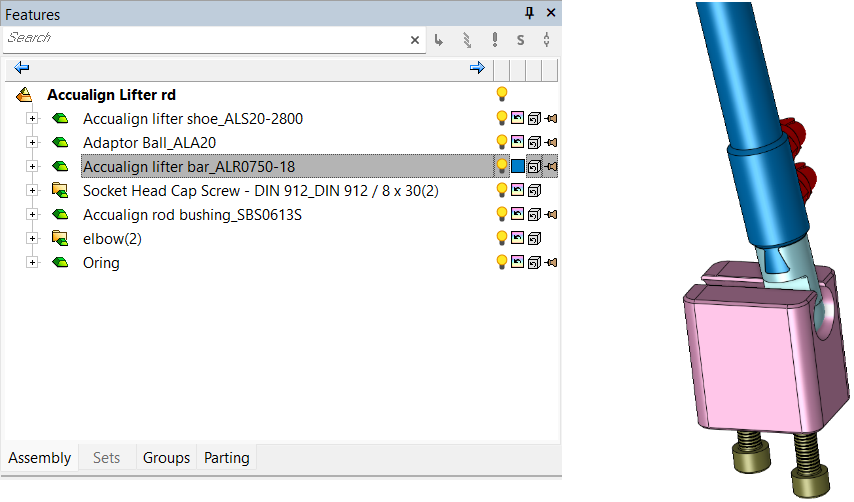Click color icon of Accualign lifter shoe
The width and height of the screenshot is (854, 502).
click(517, 118)
